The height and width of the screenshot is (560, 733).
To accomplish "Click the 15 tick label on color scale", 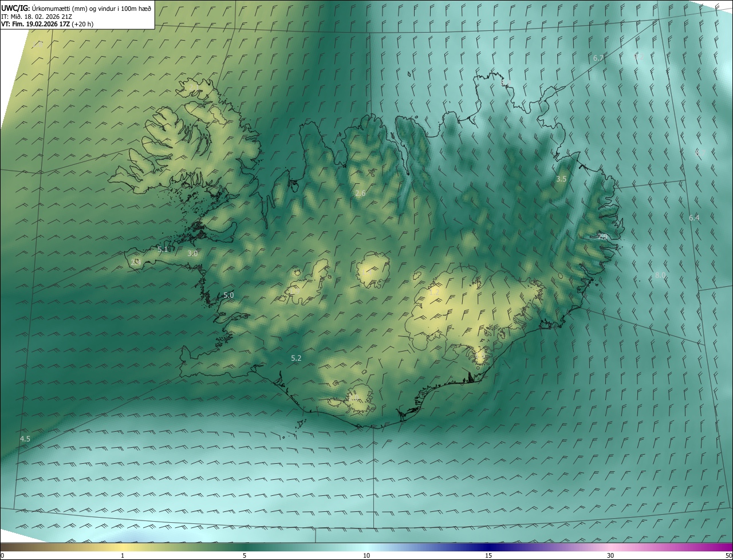I will point(488,555).
